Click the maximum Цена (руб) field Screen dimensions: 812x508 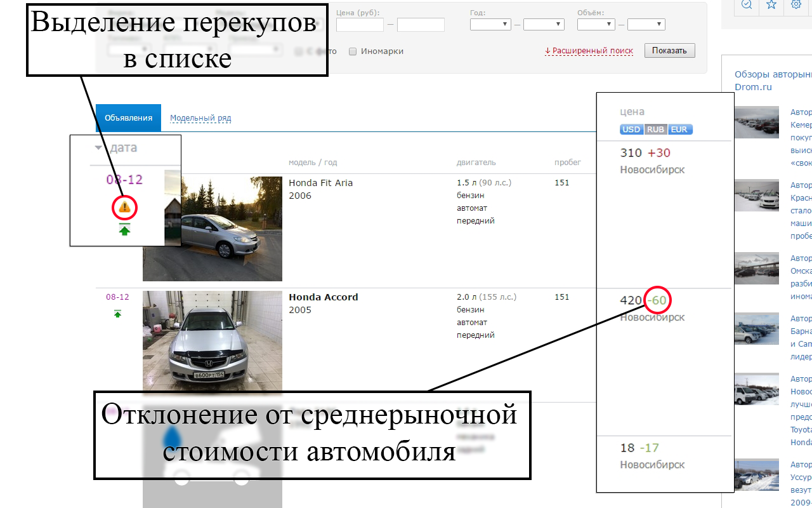[x=421, y=25]
